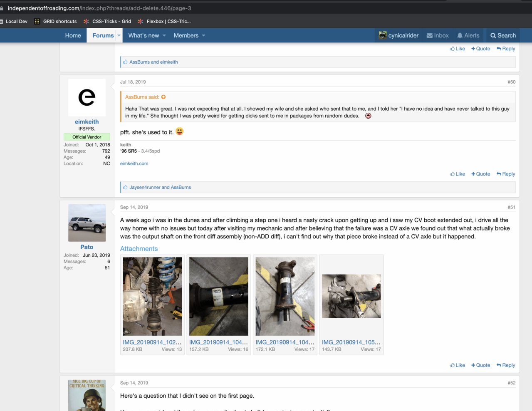Open the GRID shortcuts bookmark icon
This screenshot has width=532, height=411.
pos(37,21)
